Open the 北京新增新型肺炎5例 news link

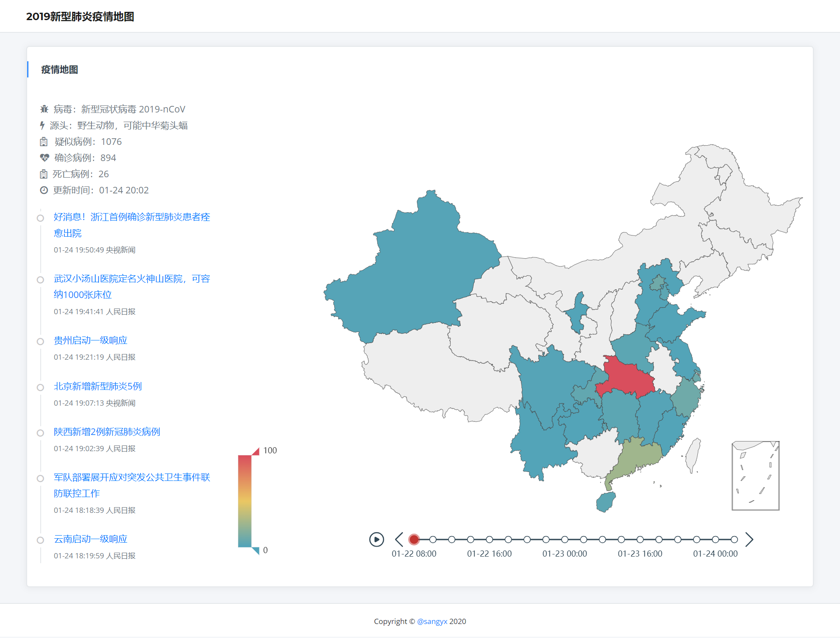pos(98,386)
